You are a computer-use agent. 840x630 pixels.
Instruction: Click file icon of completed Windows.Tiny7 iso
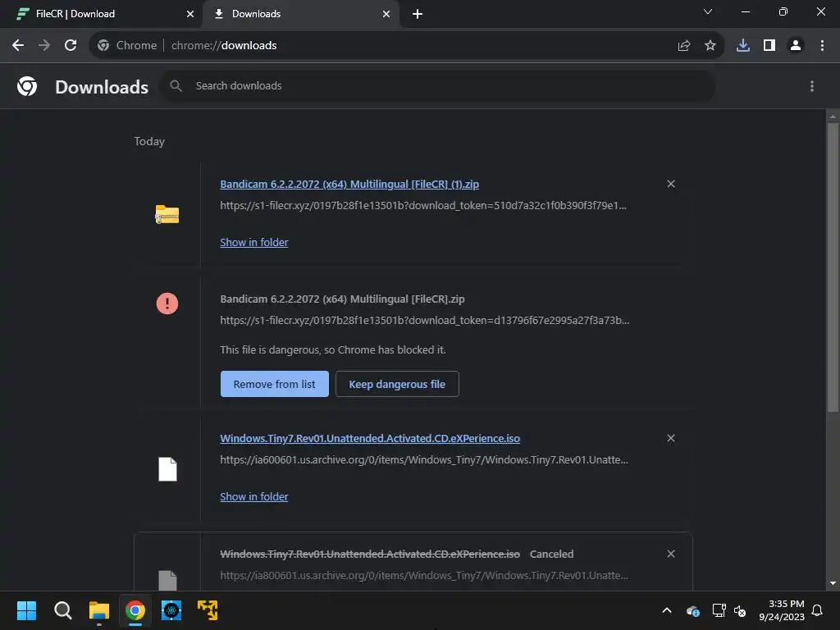click(167, 469)
